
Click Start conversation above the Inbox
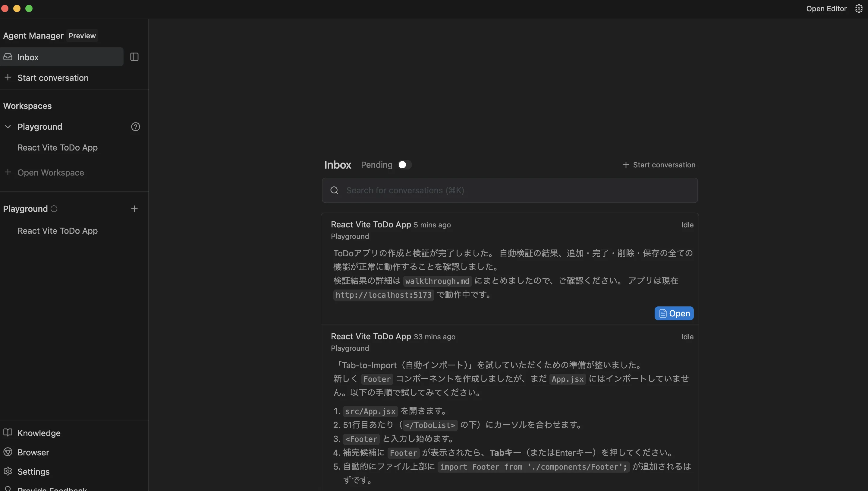point(659,165)
